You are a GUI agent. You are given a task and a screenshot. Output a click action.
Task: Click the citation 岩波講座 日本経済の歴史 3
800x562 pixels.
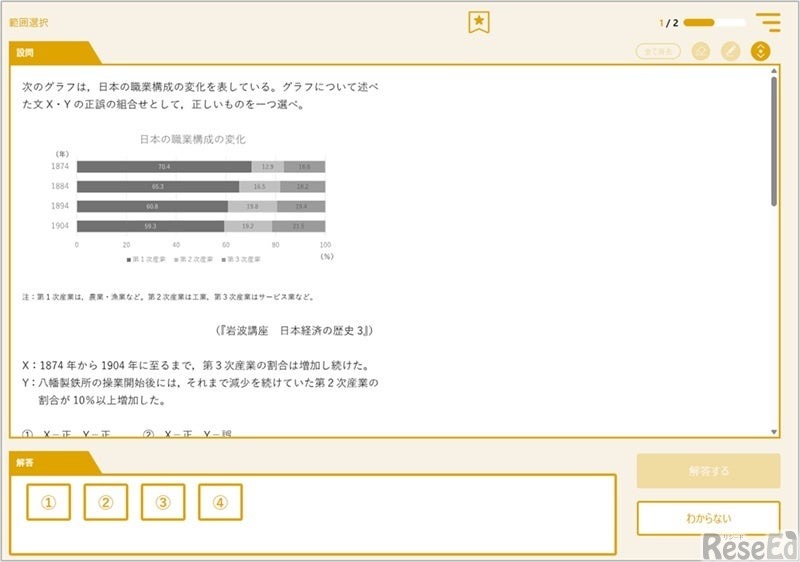point(294,331)
